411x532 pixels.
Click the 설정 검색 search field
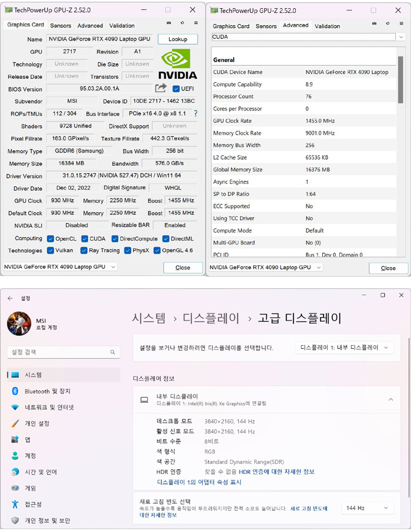[63, 352]
